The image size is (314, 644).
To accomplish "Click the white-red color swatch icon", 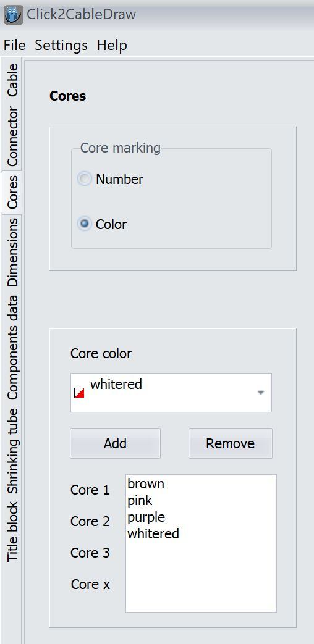I will (79, 392).
